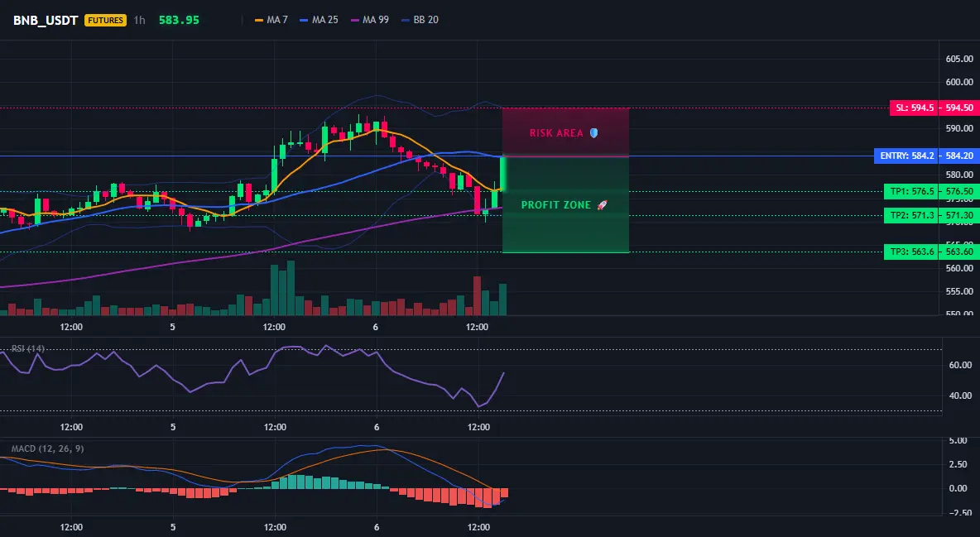Click 0.00 on the MACD axis
Image resolution: width=980 pixels, height=537 pixels.
point(958,489)
